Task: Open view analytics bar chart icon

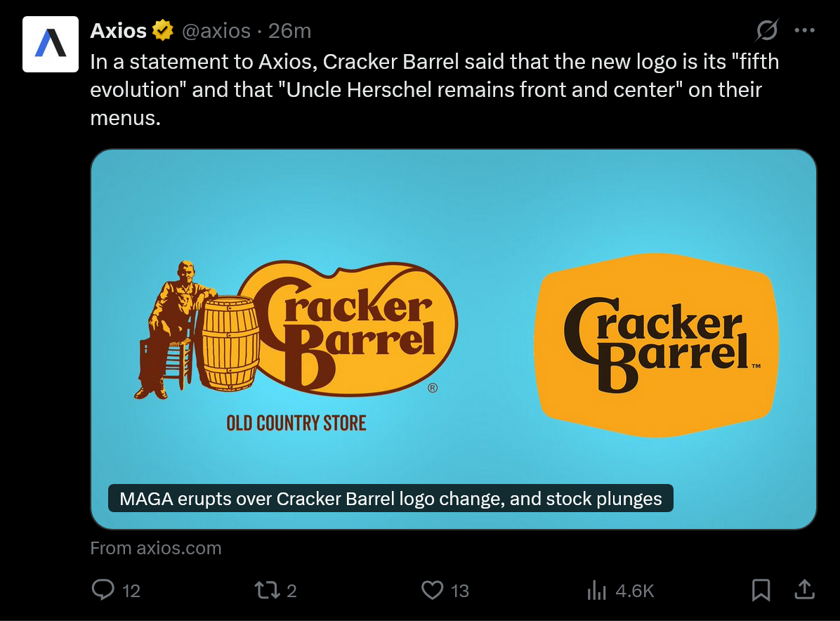Action: tap(596, 590)
